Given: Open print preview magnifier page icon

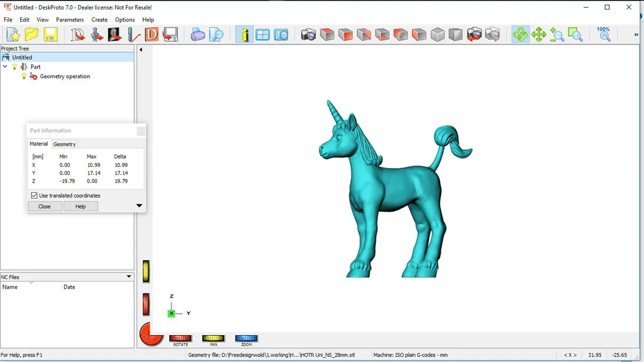Looking at the screenshot, I should pyautogui.click(x=216, y=35).
